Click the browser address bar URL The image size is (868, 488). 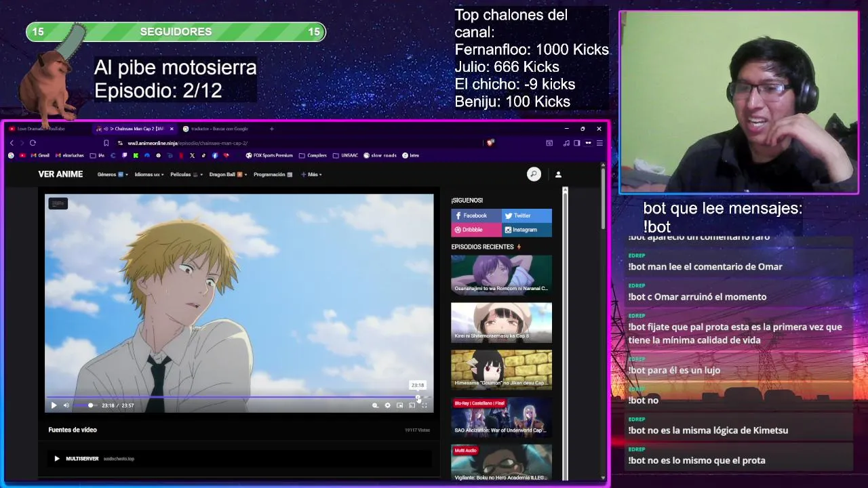pos(187,143)
